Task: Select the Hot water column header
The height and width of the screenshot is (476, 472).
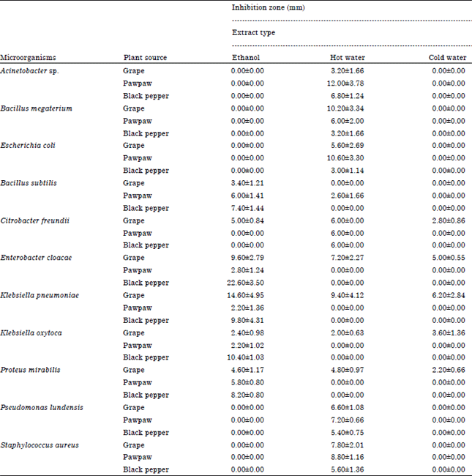Action: click(348, 58)
